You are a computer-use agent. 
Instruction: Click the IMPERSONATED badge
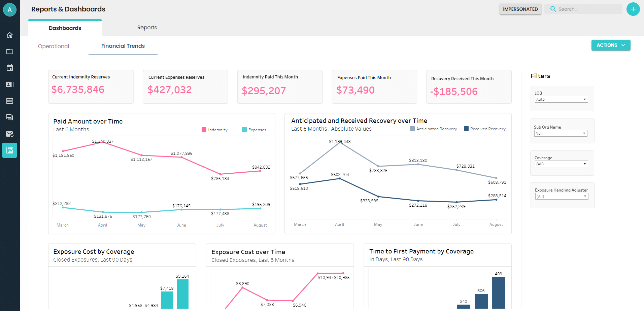point(520,9)
